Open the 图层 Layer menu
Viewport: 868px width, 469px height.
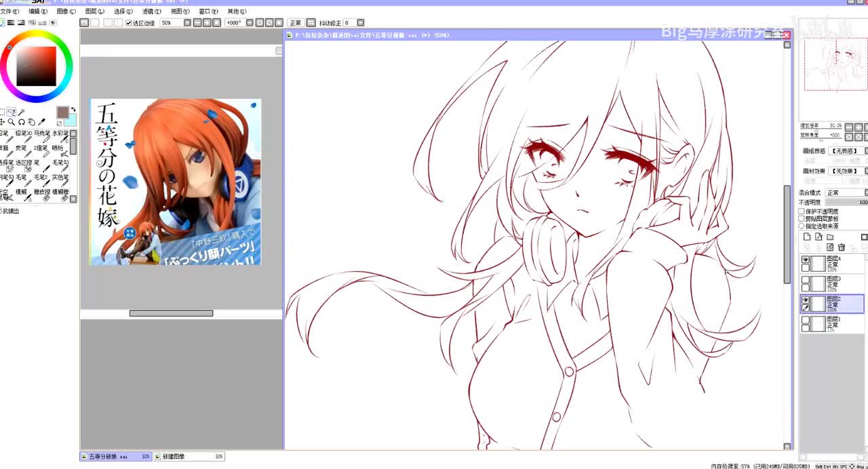(x=95, y=12)
